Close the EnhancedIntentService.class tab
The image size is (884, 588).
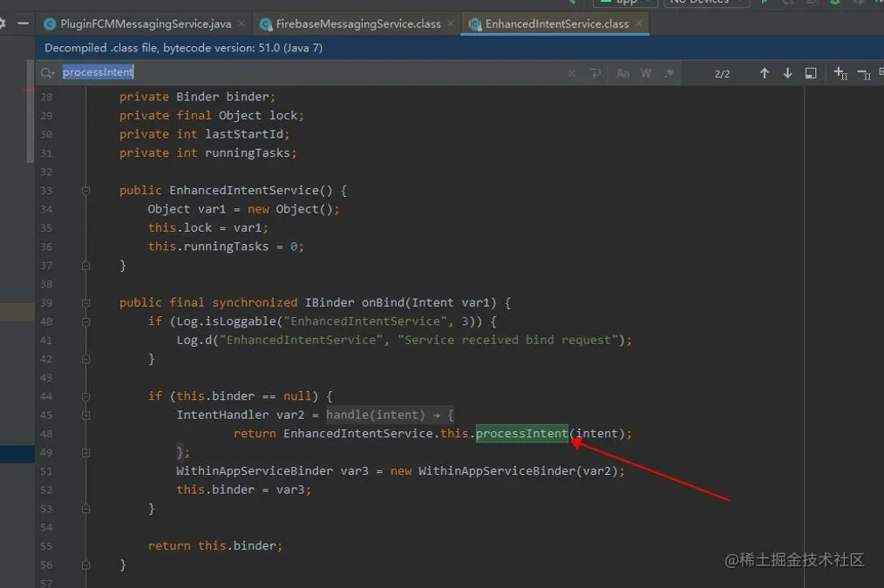pos(638,24)
